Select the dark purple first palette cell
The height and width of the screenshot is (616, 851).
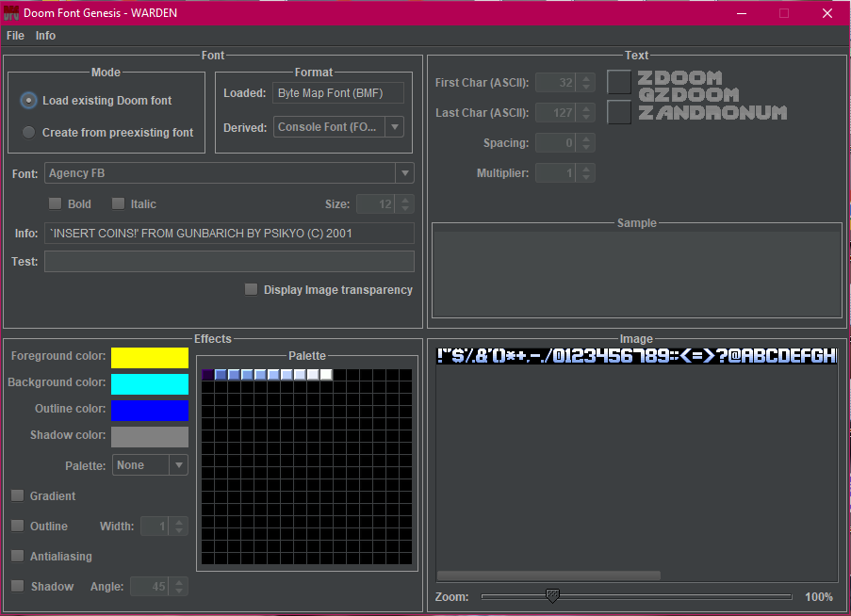[x=207, y=375]
